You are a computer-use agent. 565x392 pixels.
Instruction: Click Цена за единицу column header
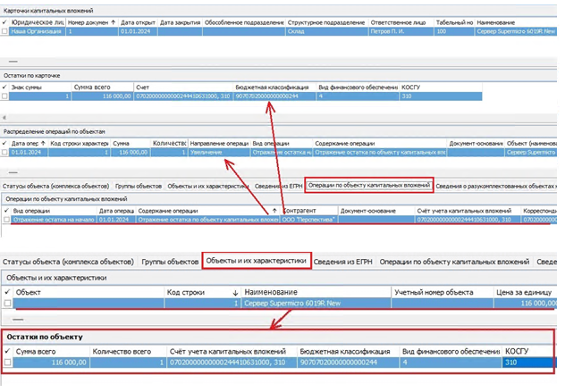click(x=529, y=291)
